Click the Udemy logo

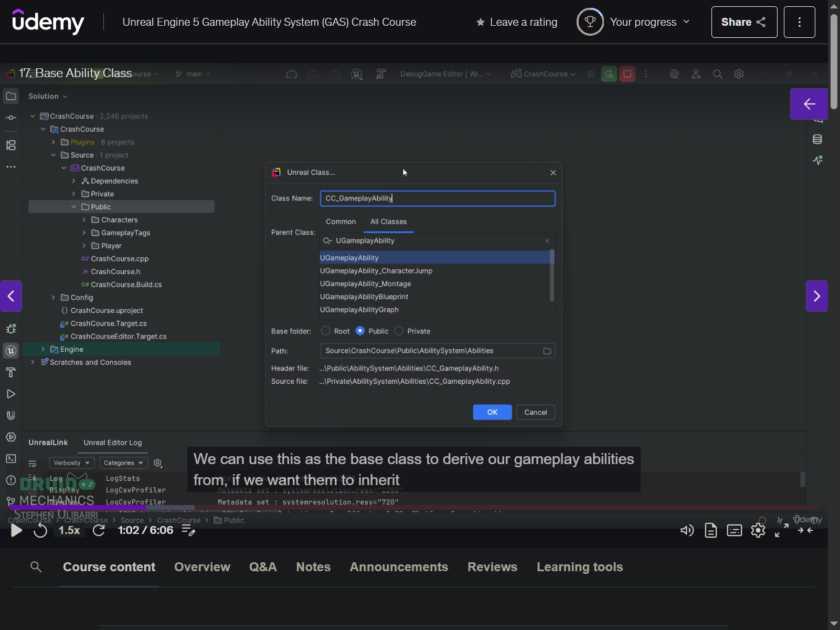[48, 22]
